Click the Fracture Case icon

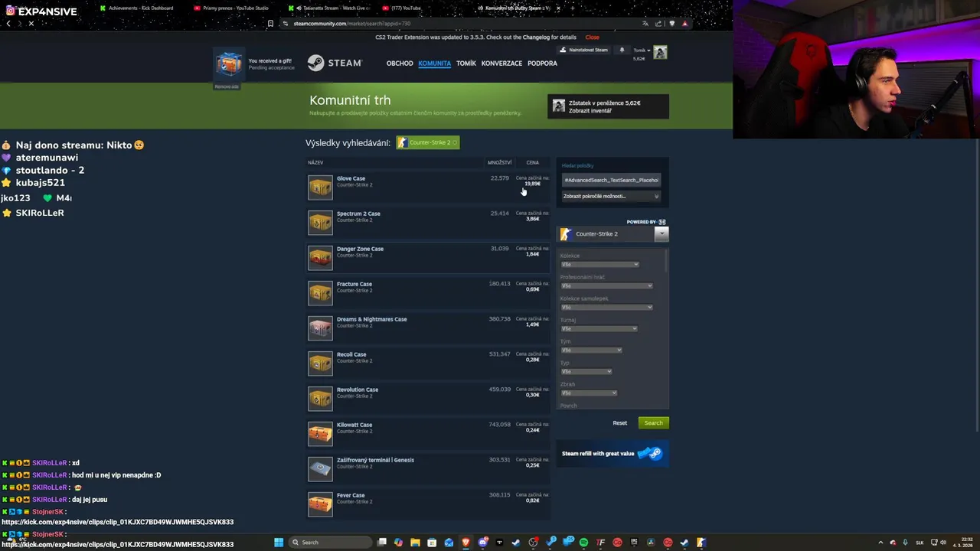click(320, 293)
